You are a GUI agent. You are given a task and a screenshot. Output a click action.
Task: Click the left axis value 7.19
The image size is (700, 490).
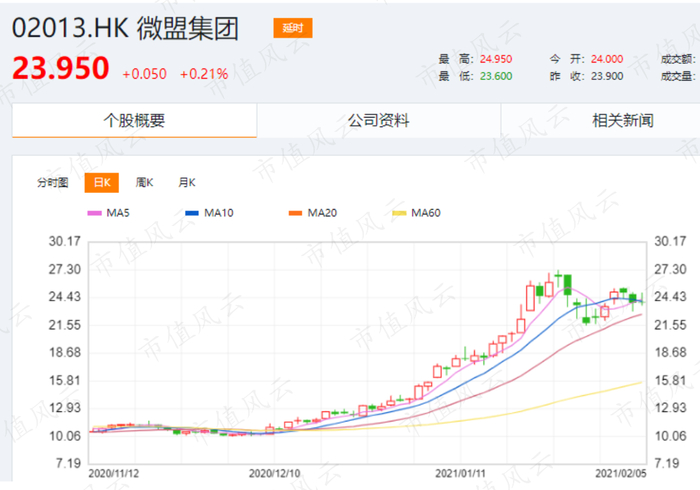[x=68, y=464]
